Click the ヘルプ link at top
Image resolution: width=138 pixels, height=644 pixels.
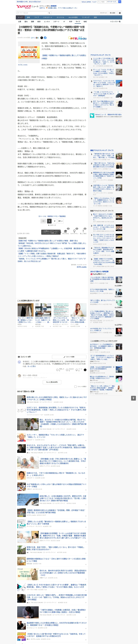94,2
